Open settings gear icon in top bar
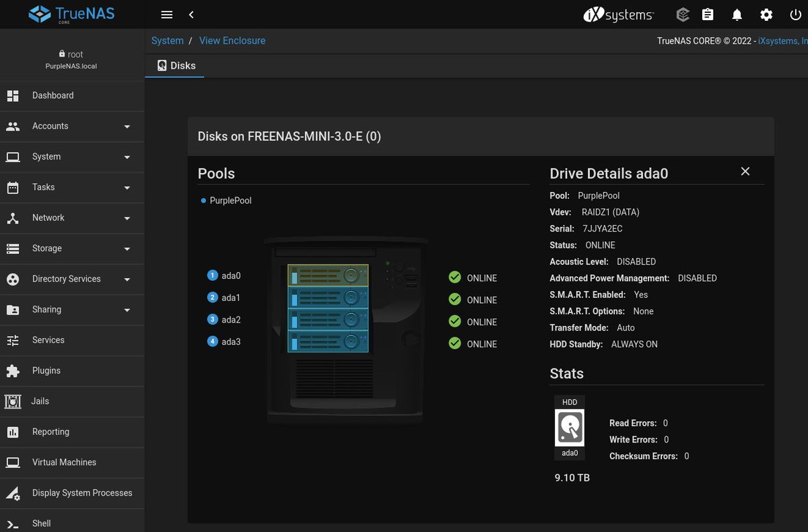808x532 pixels. (766, 15)
